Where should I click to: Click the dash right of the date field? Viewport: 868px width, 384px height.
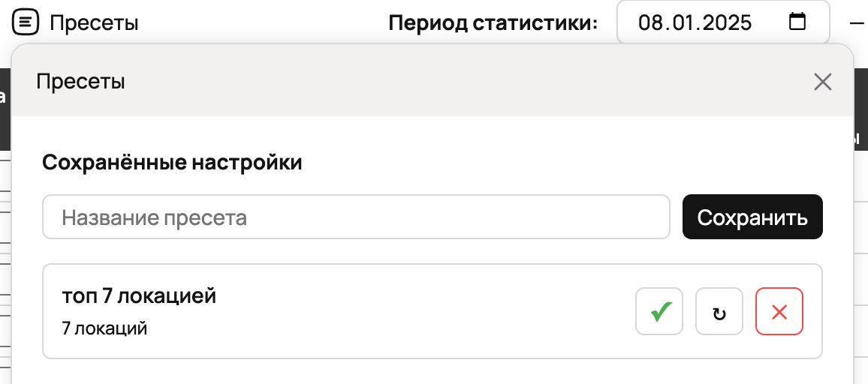[857, 22]
